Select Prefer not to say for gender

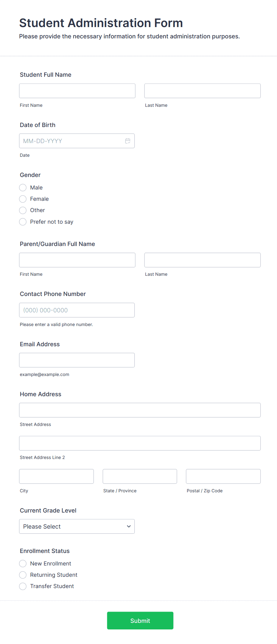coord(23,222)
